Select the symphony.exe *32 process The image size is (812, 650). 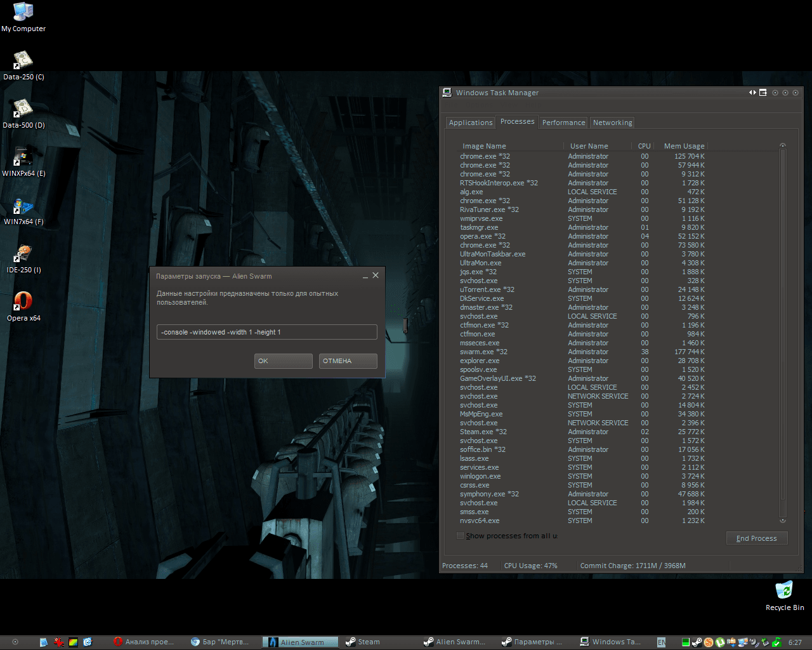coord(582,494)
